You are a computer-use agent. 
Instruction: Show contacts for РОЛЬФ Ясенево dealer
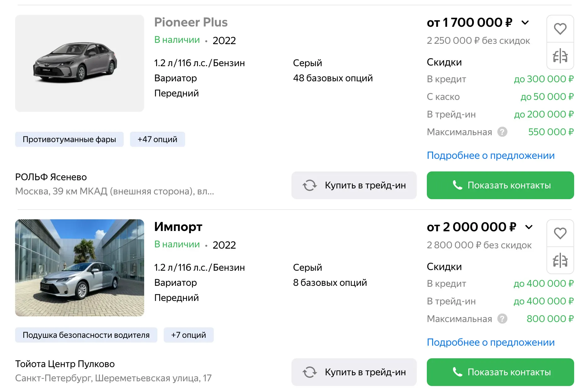500,185
